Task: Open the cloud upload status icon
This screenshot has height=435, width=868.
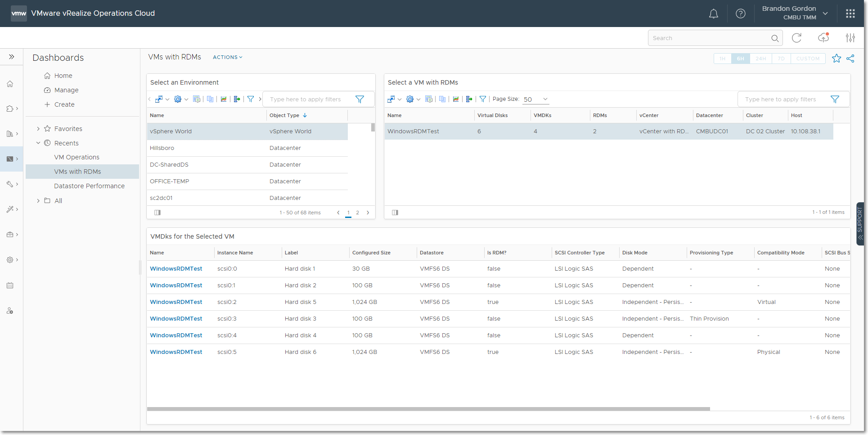Action: (823, 38)
